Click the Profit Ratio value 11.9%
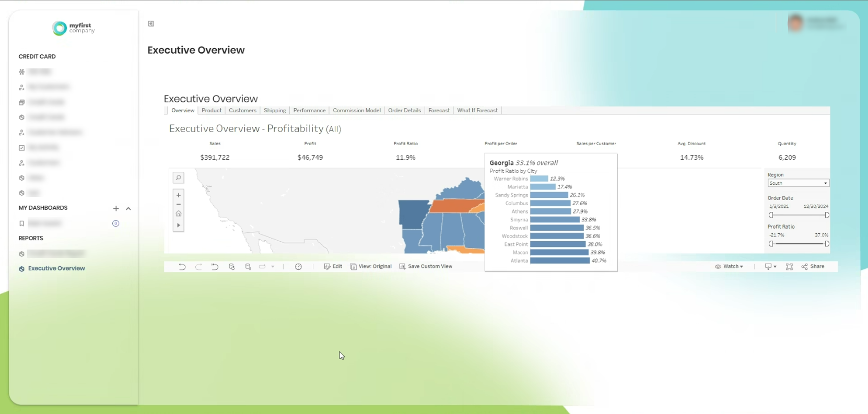The width and height of the screenshot is (868, 414). (x=406, y=157)
